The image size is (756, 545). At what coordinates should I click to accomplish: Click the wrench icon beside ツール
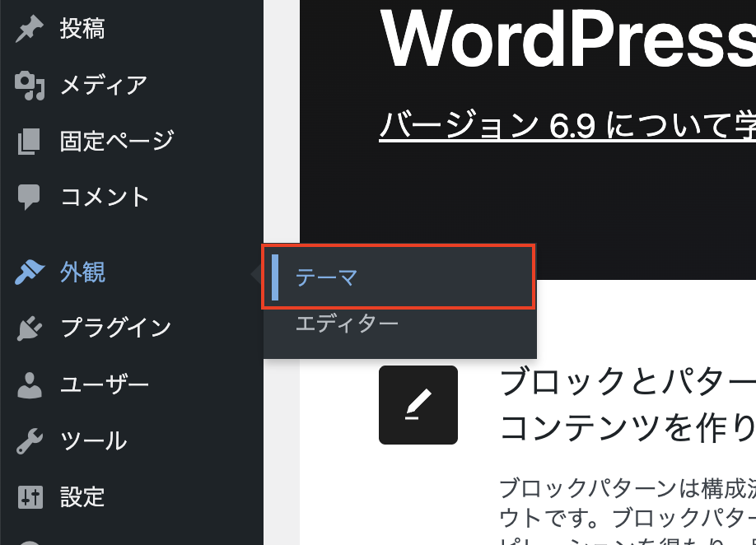point(30,441)
